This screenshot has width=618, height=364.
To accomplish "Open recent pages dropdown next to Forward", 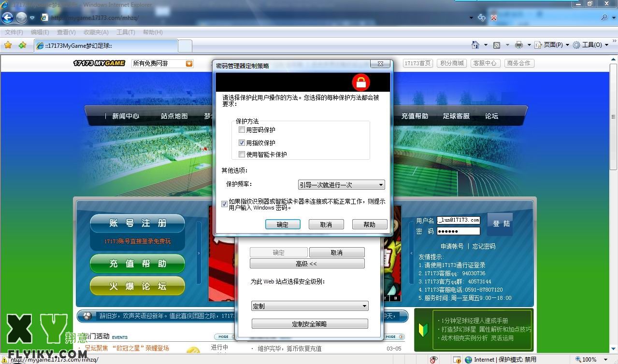I will coord(32,18).
